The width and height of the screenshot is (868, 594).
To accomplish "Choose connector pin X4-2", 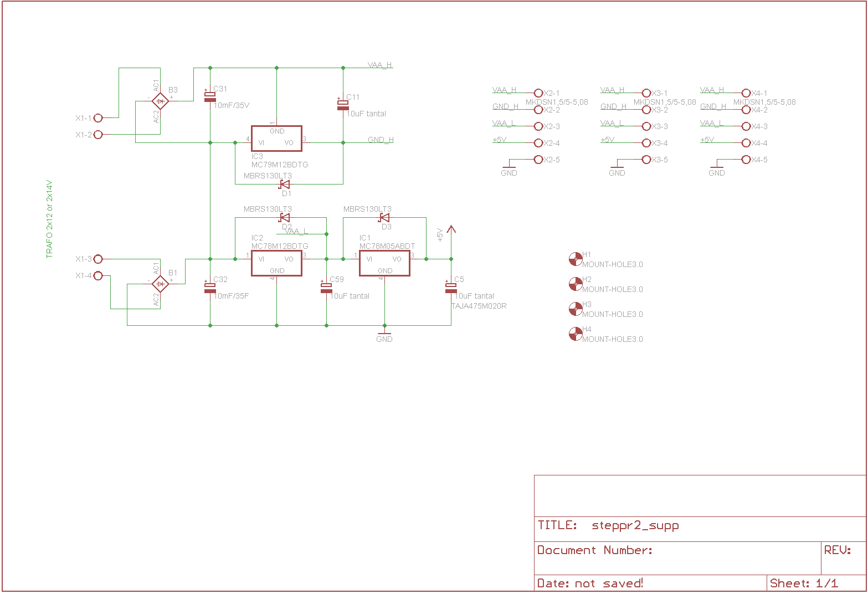I will point(746,110).
